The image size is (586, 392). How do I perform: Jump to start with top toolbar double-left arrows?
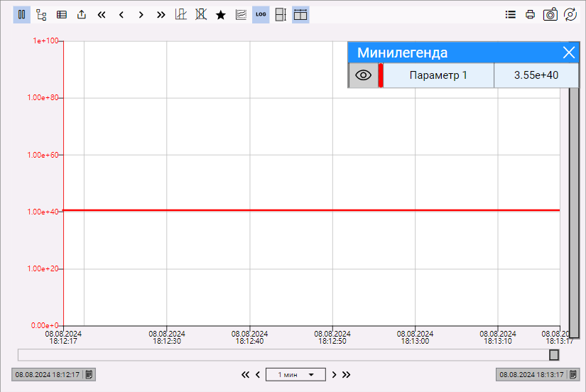click(x=102, y=14)
